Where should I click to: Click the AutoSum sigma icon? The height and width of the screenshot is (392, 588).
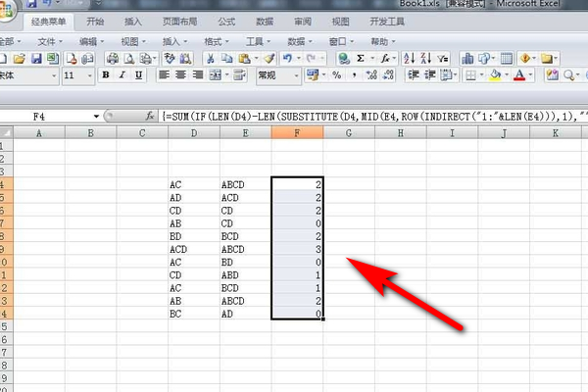(361, 59)
